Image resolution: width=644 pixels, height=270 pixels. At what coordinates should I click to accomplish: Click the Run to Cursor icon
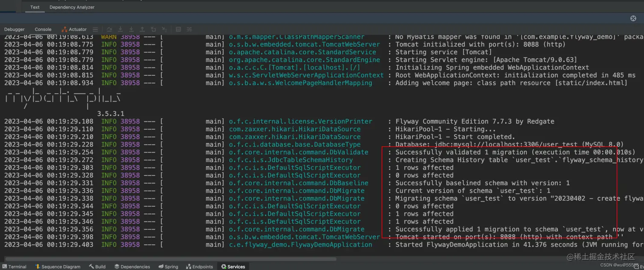click(x=164, y=29)
